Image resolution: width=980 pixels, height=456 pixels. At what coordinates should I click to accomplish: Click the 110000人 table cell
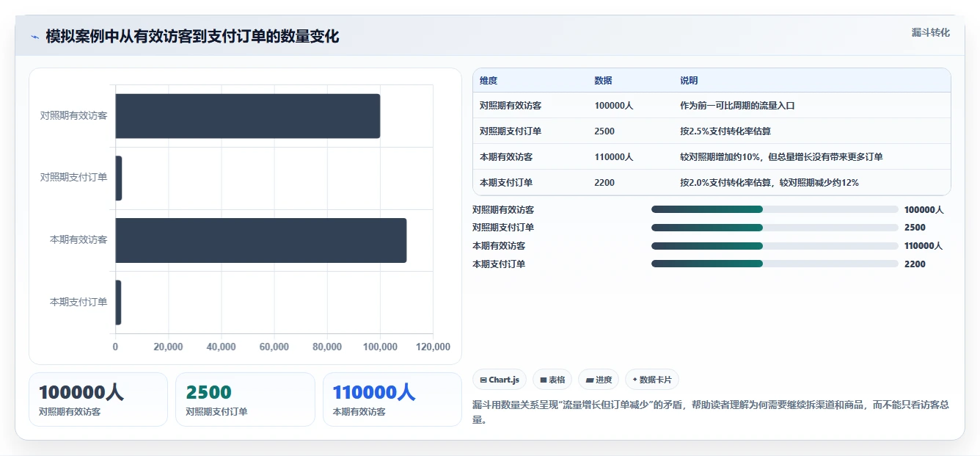point(613,157)
